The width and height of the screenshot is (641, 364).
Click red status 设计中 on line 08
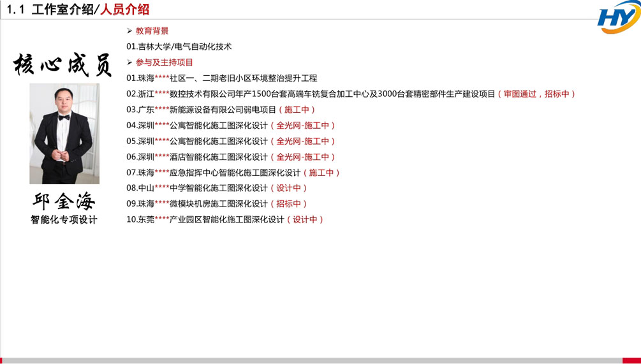(289, 188)
